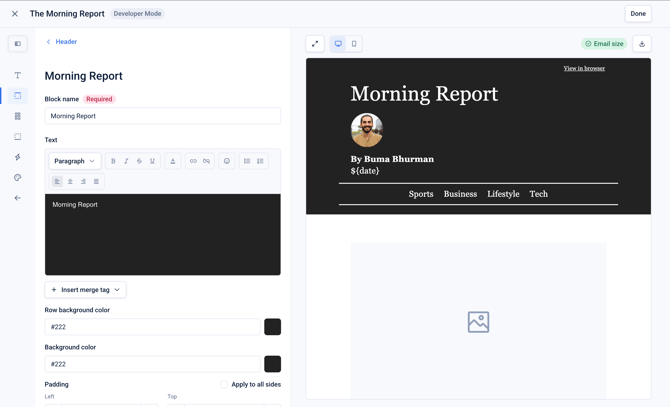
Task: Toggle italic formatting
Action: [126, 161]
